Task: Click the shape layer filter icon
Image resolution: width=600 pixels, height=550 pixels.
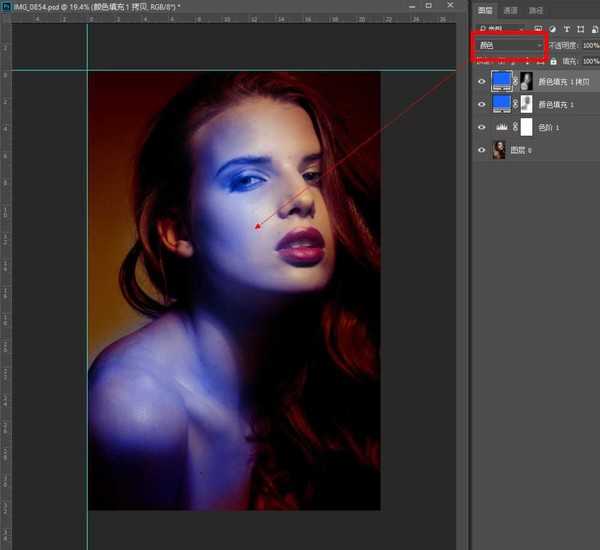Action: click(x=580, y=28)
